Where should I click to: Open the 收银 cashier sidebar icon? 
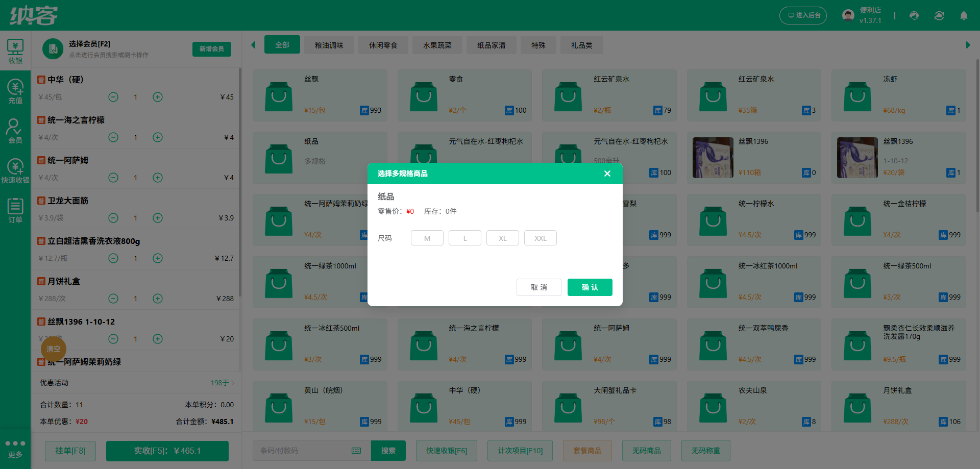[x=15, y=52]
